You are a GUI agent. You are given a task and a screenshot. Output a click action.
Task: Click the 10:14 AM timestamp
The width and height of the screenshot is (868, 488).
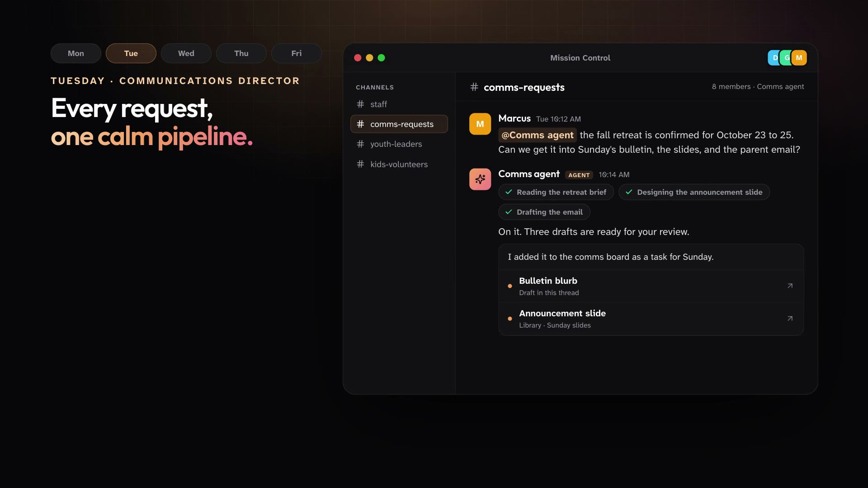(614, 175)
